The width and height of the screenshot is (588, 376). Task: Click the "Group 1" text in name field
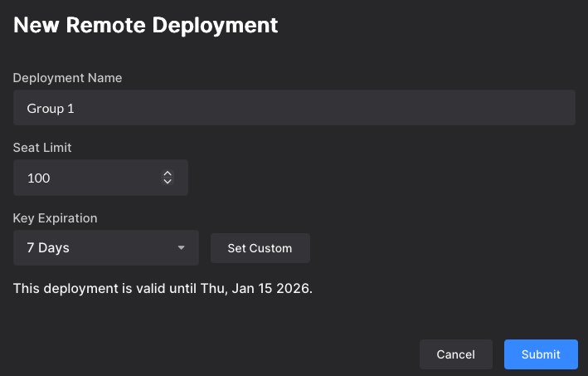tap(51, 109)
